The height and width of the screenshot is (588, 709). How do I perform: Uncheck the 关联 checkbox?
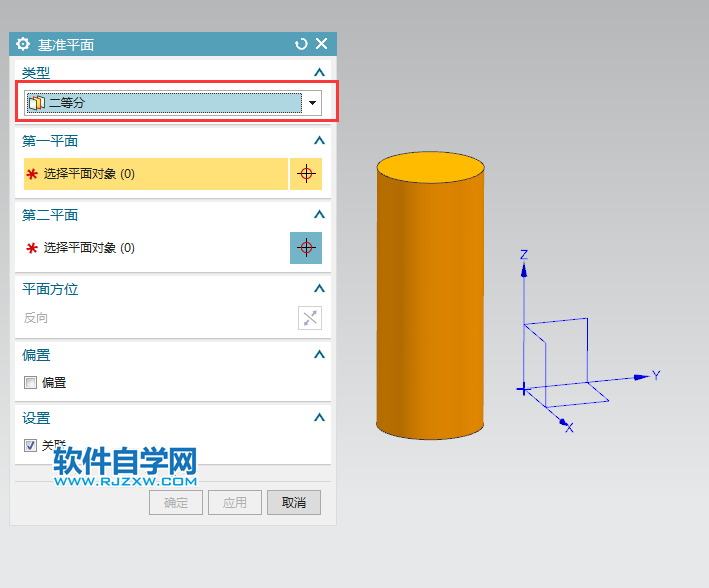(30, 446)
